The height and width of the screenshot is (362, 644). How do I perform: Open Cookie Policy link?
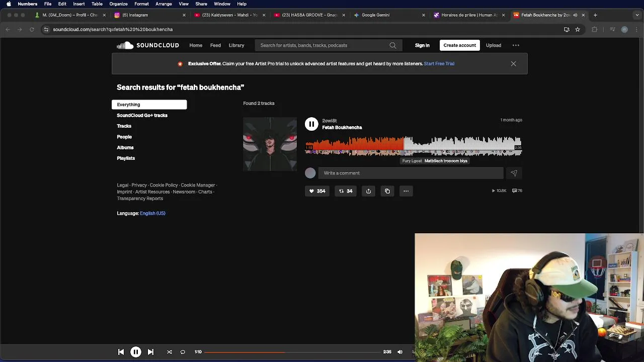coord(164,185)
